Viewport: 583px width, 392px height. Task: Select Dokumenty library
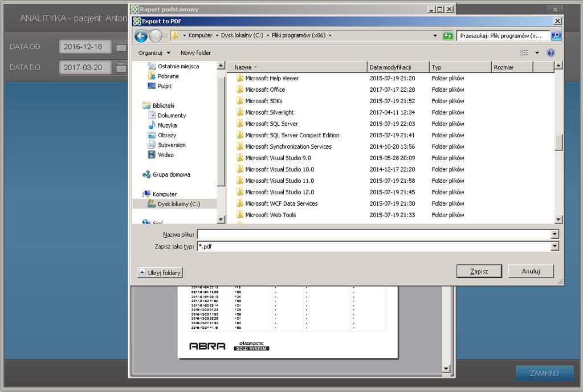coord(172,116)
